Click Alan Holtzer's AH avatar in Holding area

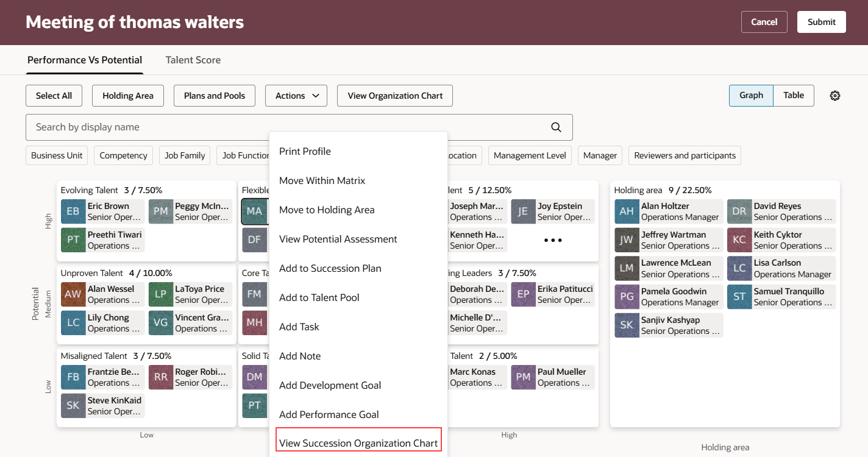click(x=627, y=211)
